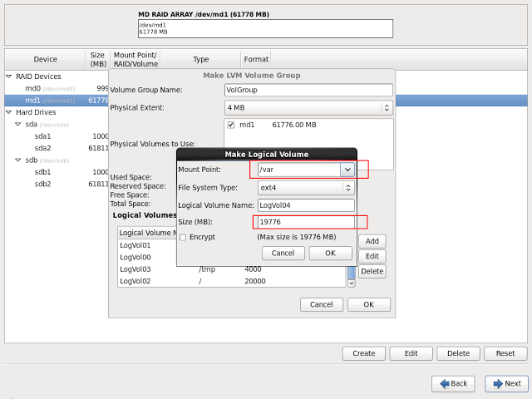Select the sda1 partition row
Viewport: 532px width, 399px height.
[42, 136]
